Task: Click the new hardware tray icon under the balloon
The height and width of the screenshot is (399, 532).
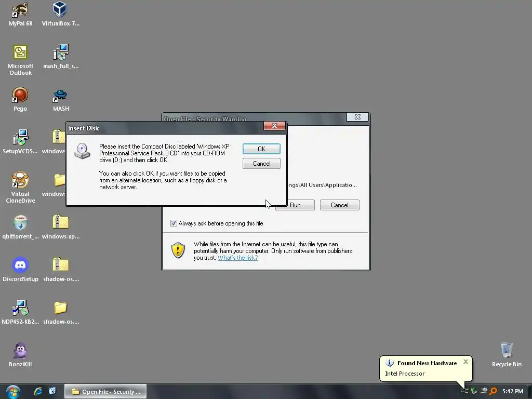Action: [x=464, y=391]
